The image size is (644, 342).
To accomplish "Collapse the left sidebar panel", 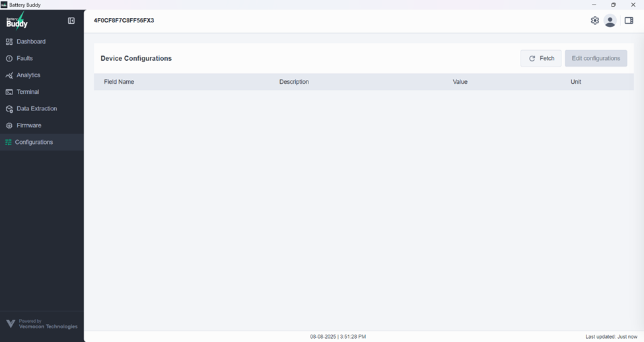I will point(71,21).
